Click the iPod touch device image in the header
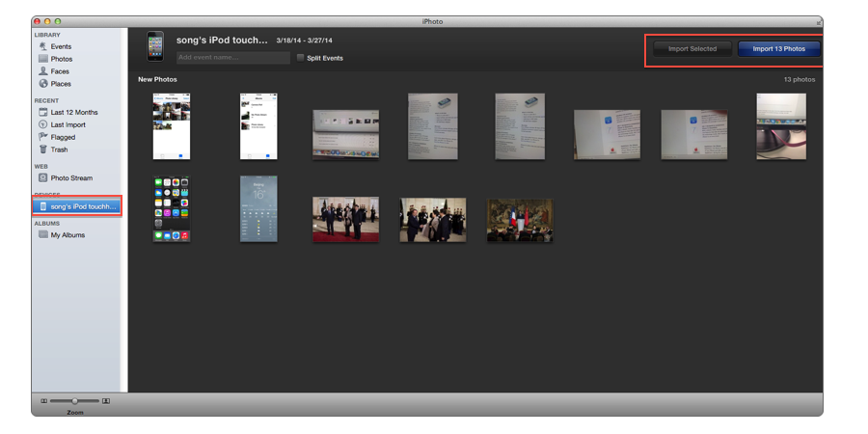Viewport: 868px width, 434px height. (155, 46)
